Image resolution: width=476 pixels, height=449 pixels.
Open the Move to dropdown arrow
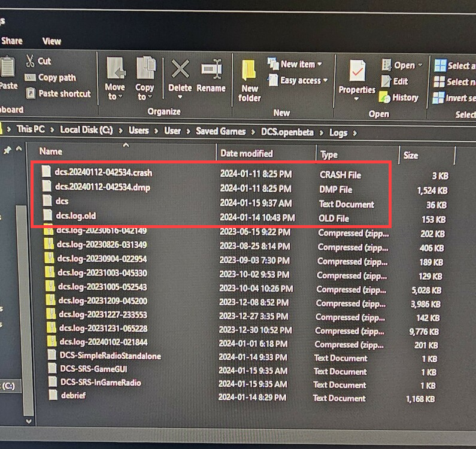coord(120,96)
